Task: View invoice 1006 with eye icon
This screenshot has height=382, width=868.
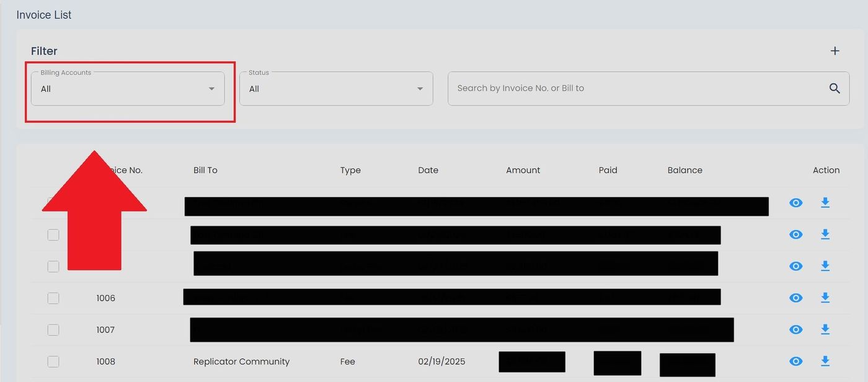Action: click(795, 298)
